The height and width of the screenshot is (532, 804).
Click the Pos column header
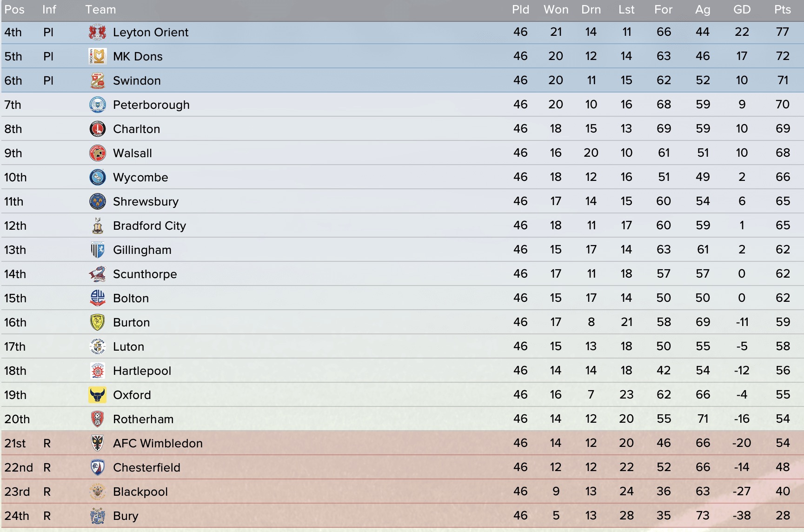tap(14, 10)
